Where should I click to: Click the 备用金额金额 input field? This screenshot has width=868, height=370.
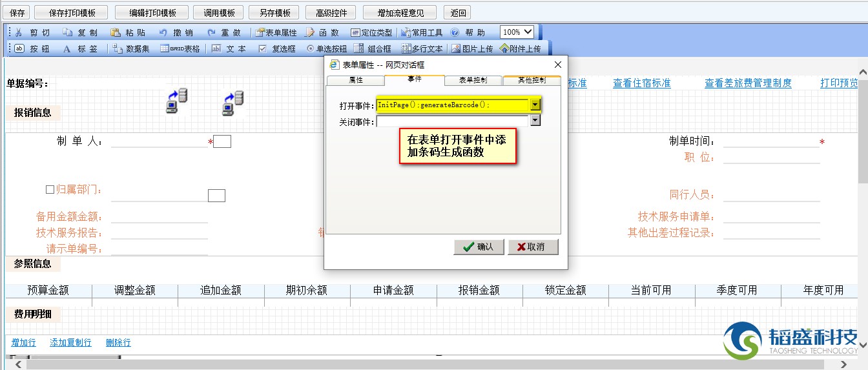pyautogui.click(x=160, y=217)
